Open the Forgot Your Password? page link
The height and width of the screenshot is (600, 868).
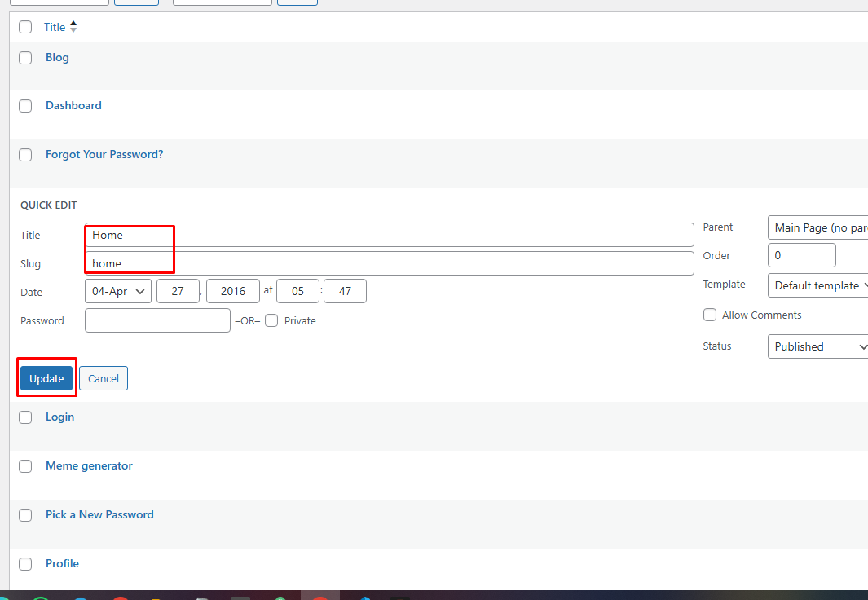pos(104,154)
